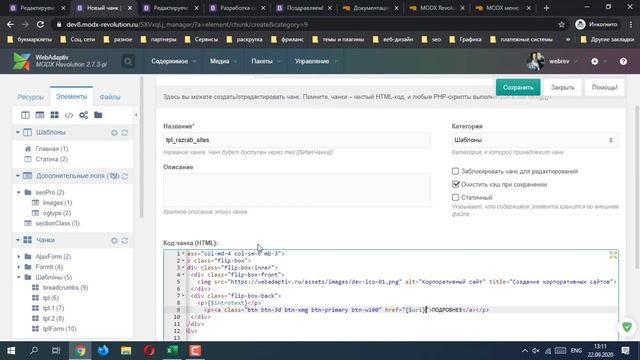Click the add icon in Шаблоны header
Viewport: 640px width, 360px height.
pyautogui.click(x=114, y=133)
